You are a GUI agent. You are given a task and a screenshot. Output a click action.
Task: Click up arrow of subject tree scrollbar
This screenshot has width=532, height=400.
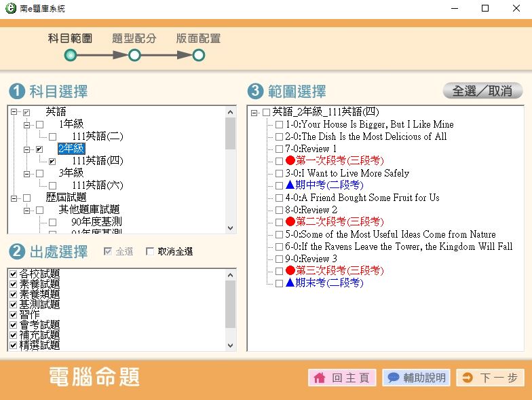(x=231, y=111)
